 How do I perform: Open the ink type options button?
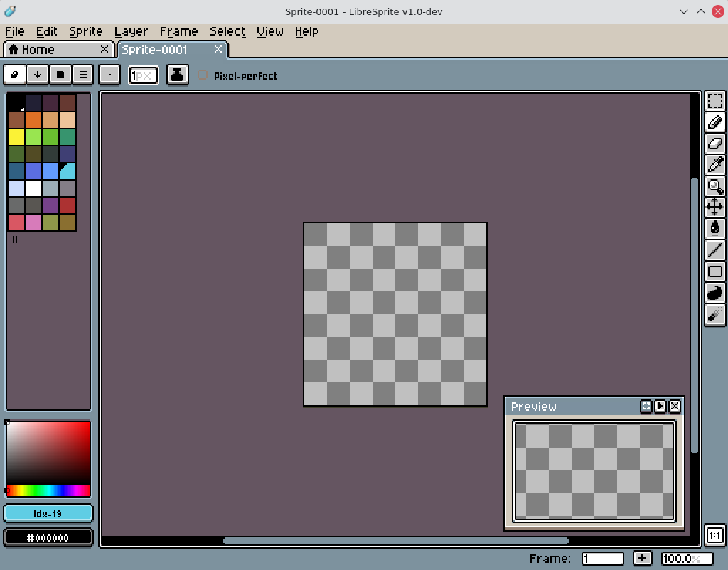pos(177,75)
